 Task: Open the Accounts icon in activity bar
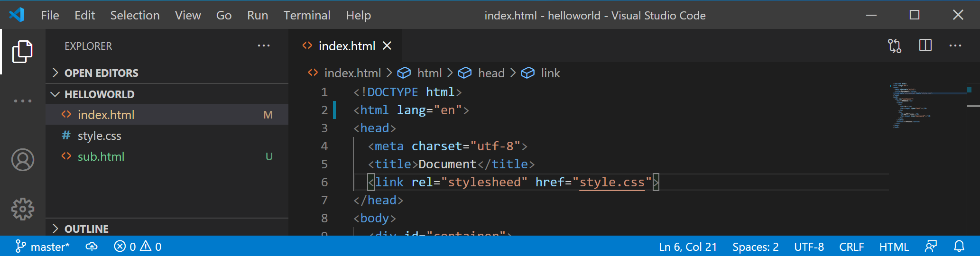point(22,160)
